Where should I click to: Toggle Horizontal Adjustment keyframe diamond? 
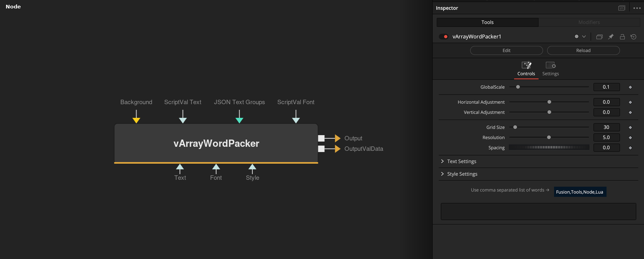(630, 103)
